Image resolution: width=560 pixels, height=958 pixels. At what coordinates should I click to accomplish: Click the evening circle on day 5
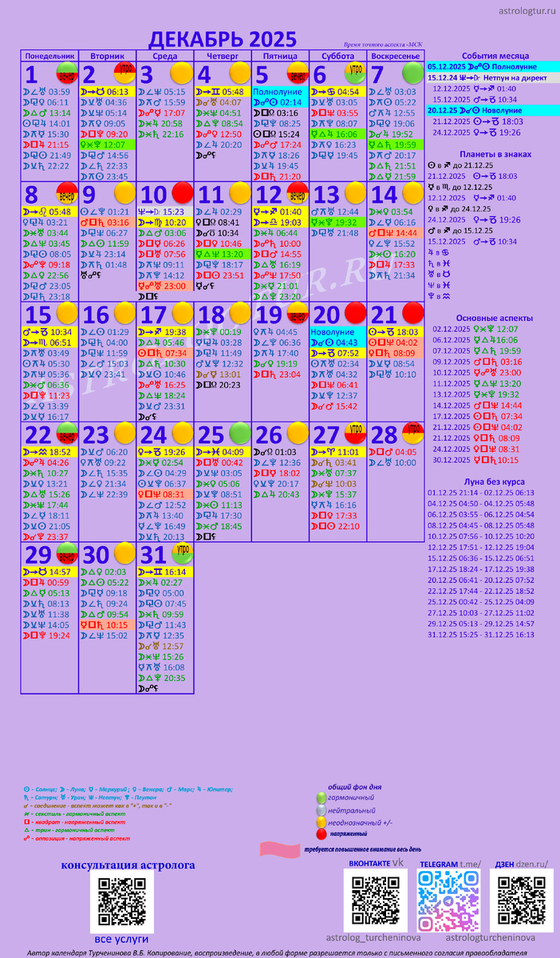click(297, 73)
